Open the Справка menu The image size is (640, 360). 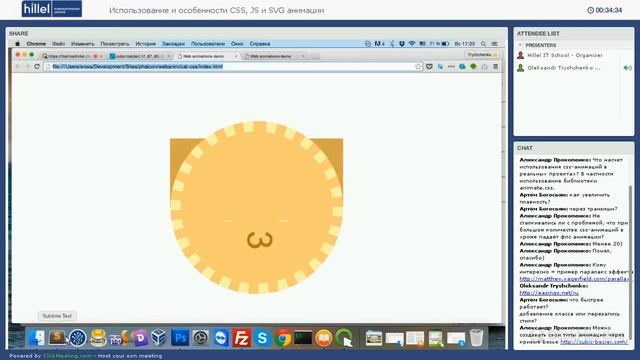260,44
